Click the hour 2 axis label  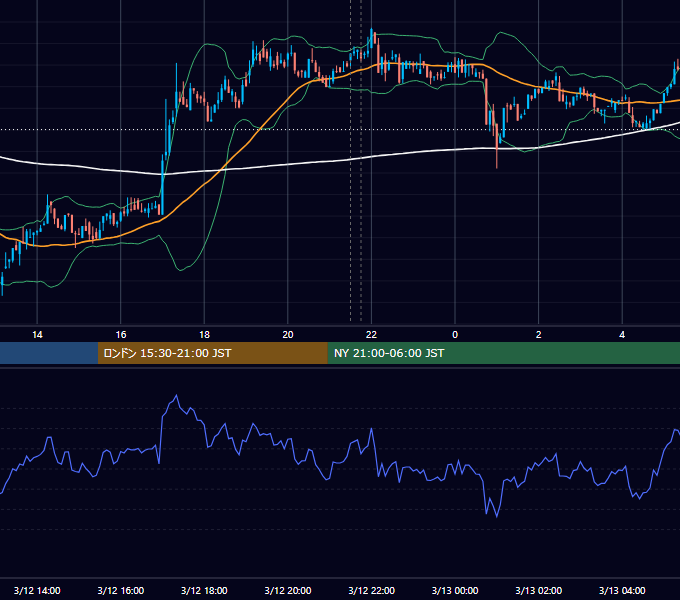click(539, 335)
